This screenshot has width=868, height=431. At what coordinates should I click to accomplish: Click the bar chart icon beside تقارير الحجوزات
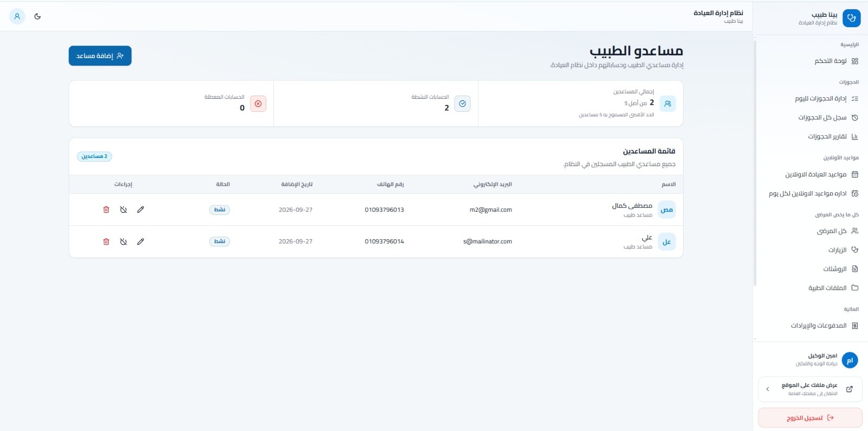[x=855, y=137]
